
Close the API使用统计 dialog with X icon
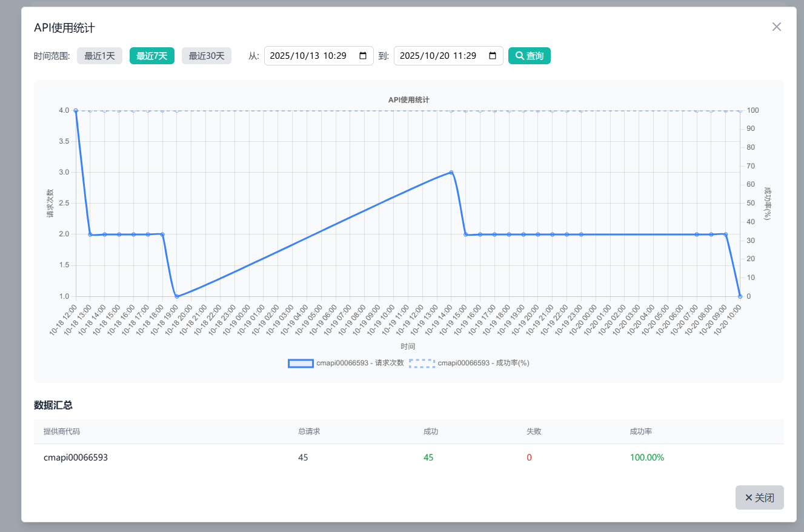tap(776, 27)
